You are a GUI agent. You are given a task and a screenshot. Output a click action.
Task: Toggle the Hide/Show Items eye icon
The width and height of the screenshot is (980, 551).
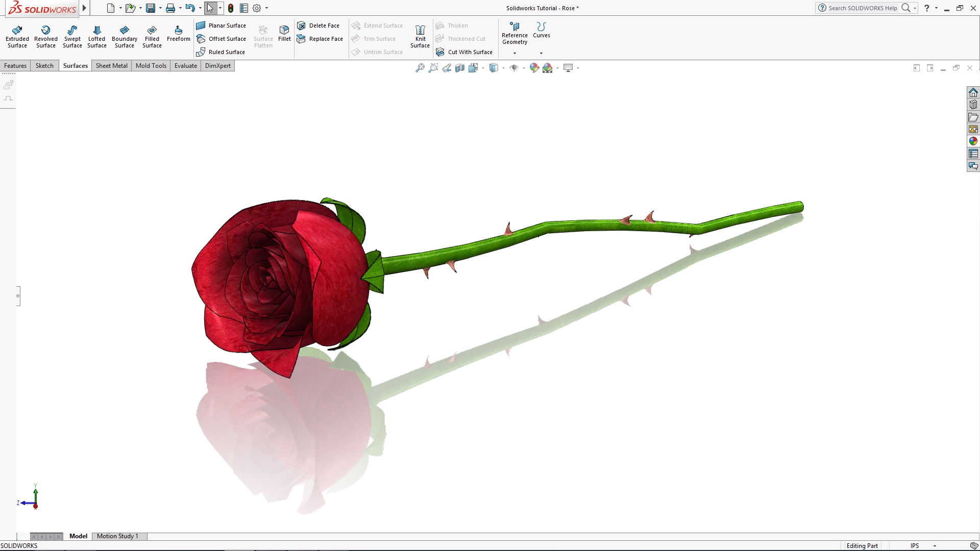coord(514,68)
